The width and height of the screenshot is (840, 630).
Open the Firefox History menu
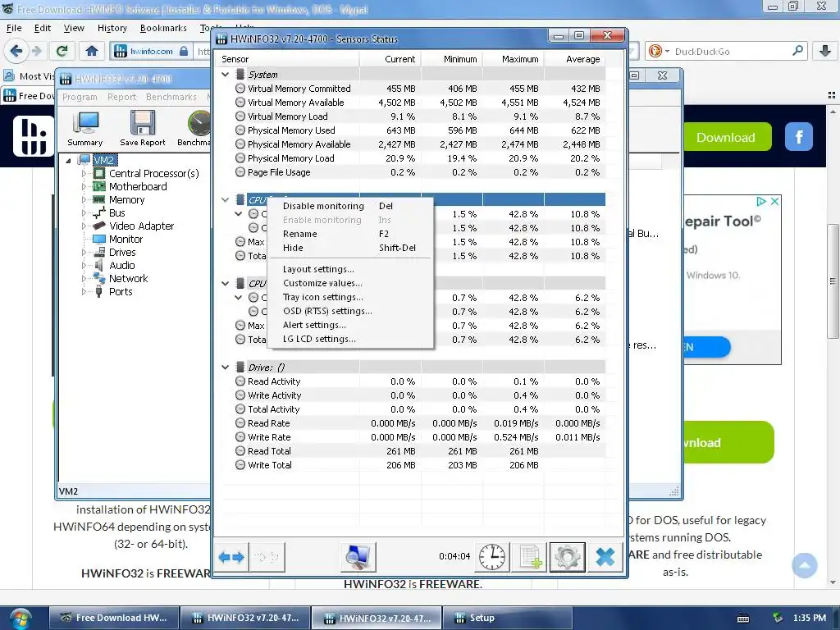[x=112, y=28]
